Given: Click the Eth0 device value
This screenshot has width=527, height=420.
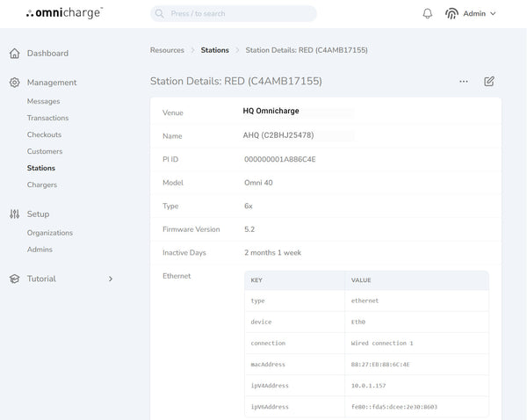Looking at the screenshot, I should 358,322.
